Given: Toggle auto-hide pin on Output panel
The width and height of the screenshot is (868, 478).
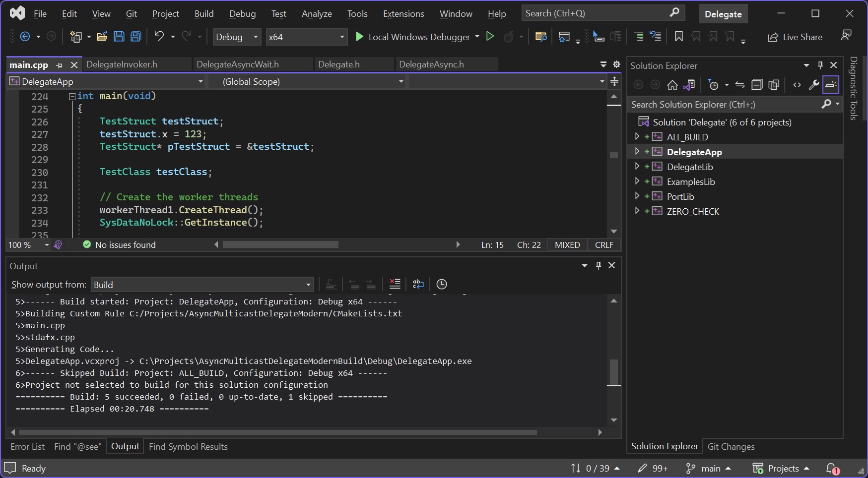Looking at the screenshot, I should [599, 266].
